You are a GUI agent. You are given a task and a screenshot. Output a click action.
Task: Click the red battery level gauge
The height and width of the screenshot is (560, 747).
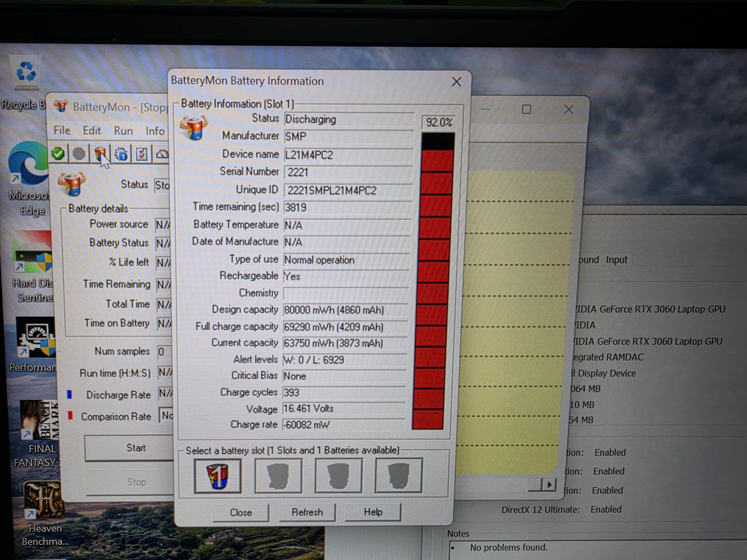(x=434, y=281)
